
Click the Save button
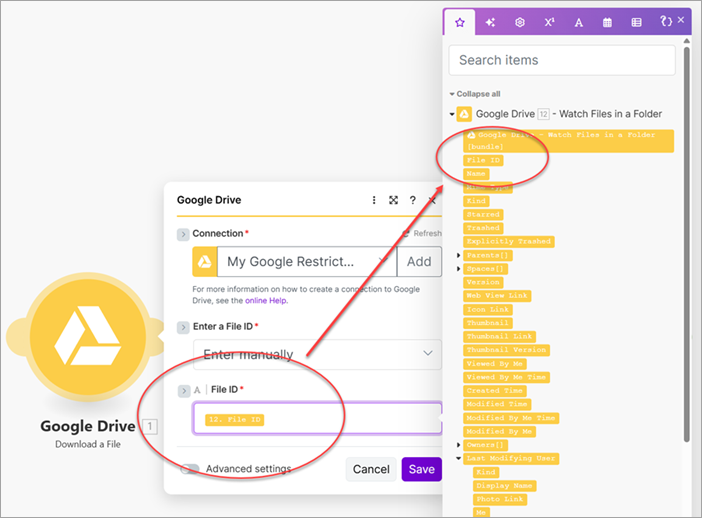click(421, 469)
